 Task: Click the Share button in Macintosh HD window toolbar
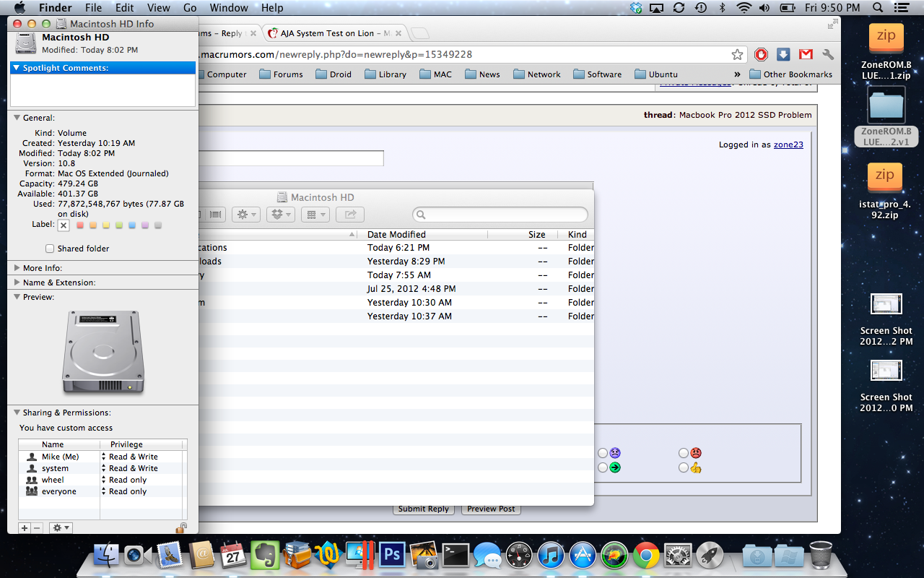(350, 215)
